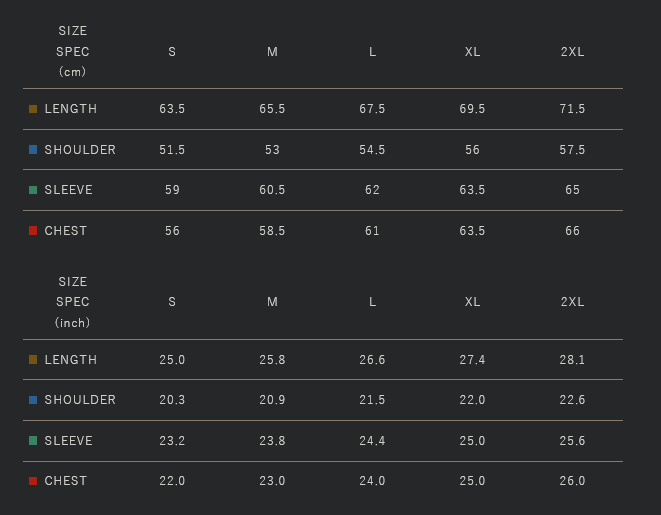
Task: Click the SIZE SPEC (inch) header
Action: click(72, 302)
